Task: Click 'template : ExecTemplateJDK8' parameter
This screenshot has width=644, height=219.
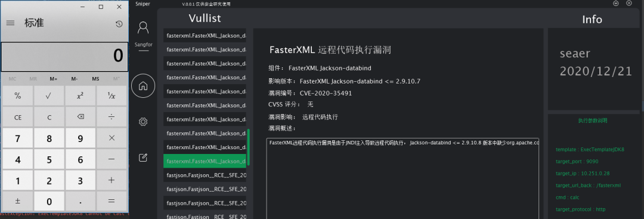Action: pyautogui.click(x=590, y=150)
